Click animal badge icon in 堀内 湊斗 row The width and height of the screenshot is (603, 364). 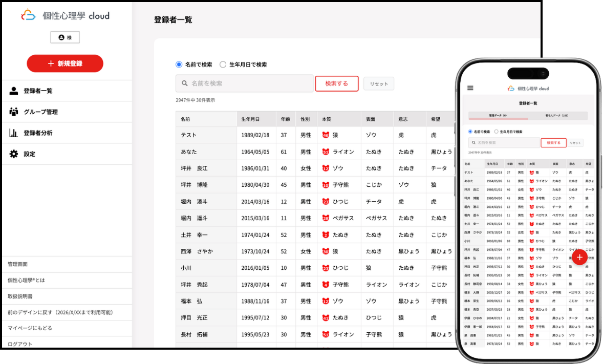tap(326, 202)
